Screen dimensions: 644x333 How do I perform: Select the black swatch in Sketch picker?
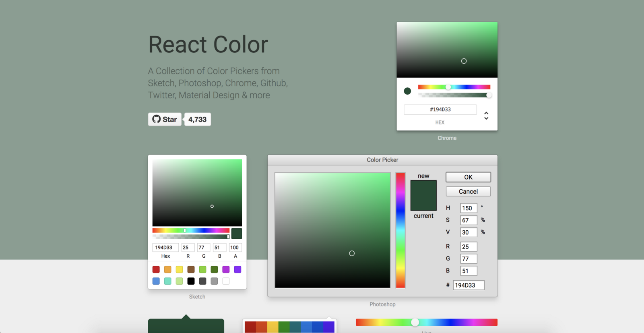pos(191,281)
